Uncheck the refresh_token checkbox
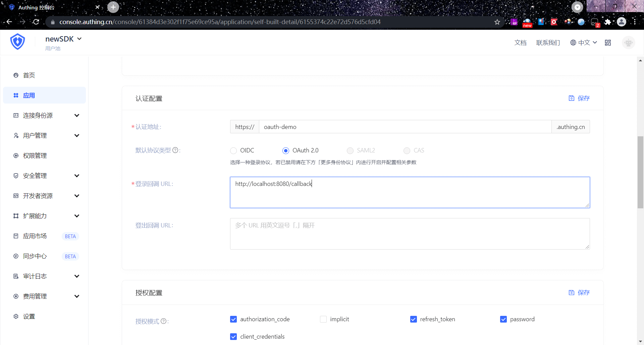644x345 pixels. 414,319
